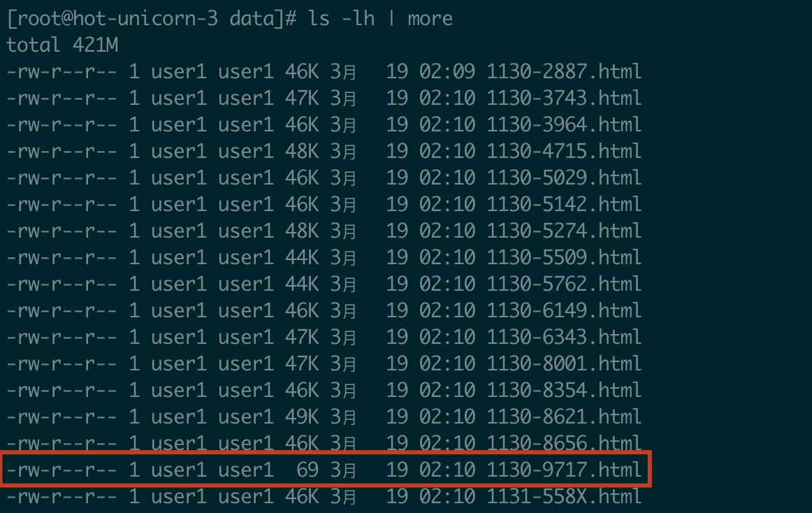Select the 'total 421M' line
Image resolution: width=812 pixels, height=513 pixels.
click(62, 45)
